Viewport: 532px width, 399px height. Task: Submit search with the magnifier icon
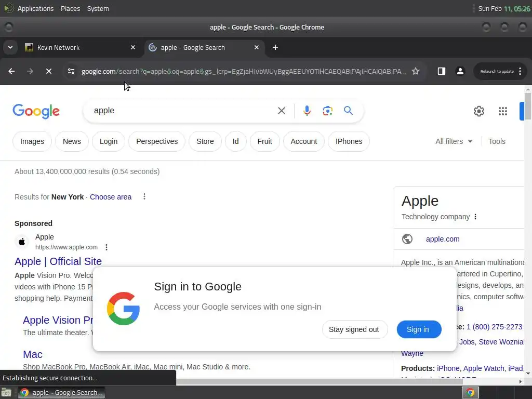[348, 111]
